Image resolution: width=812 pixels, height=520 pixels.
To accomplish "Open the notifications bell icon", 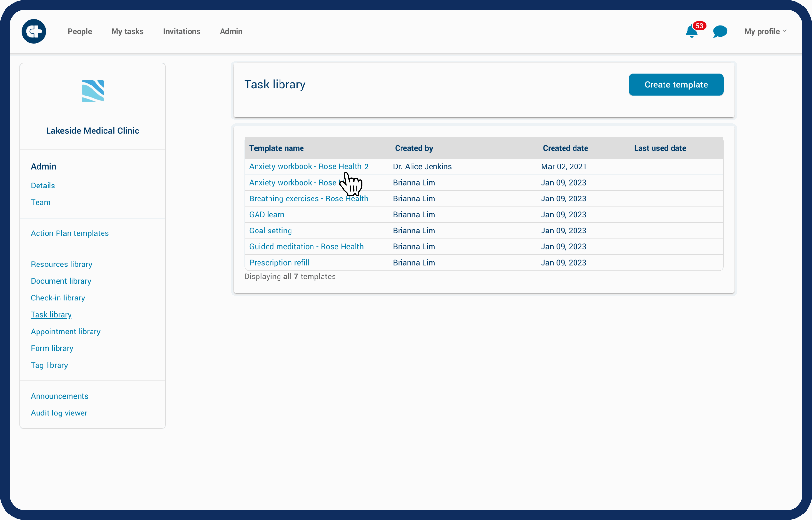I will (691, 32).
